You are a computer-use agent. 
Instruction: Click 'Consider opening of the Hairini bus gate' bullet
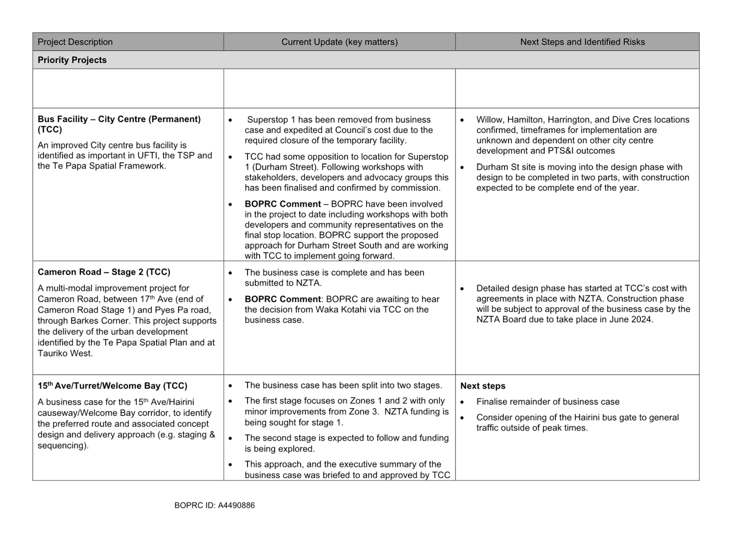(x=577, y=423)
